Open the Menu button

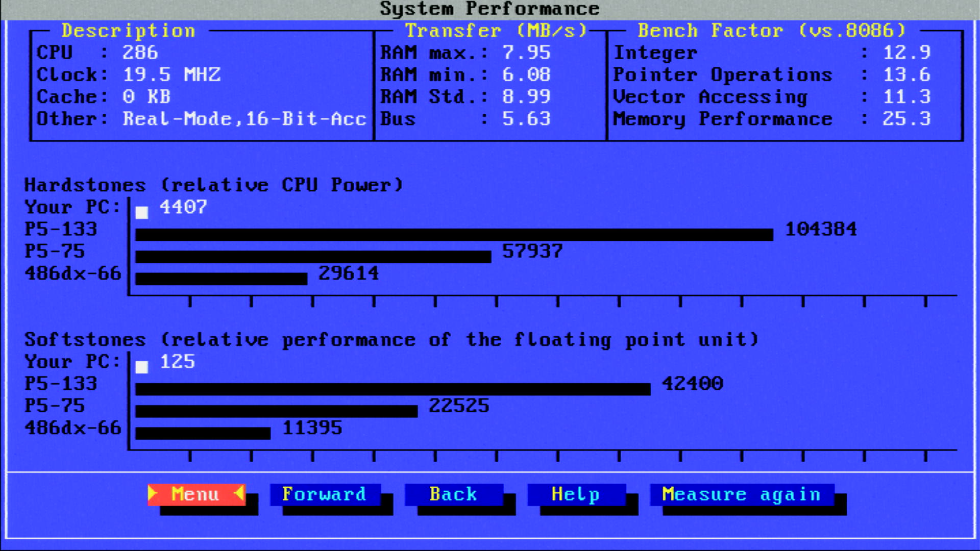(197, 494)
